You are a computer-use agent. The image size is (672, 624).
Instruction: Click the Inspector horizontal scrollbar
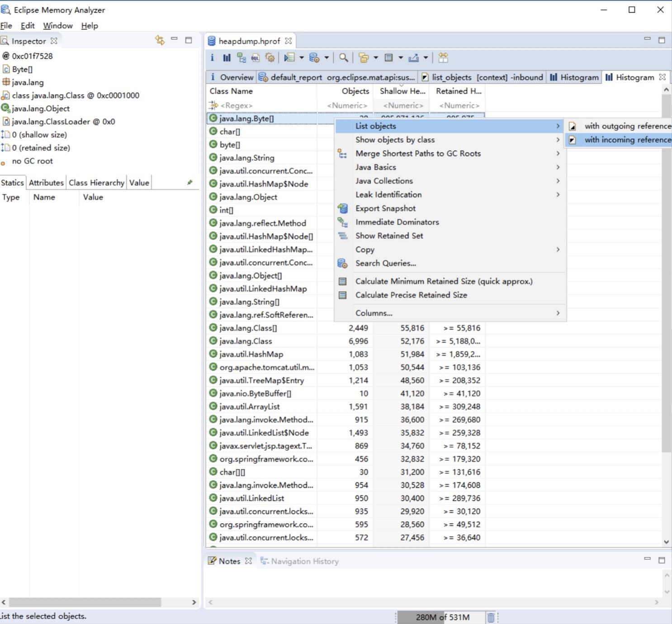[x=85, y=602]
